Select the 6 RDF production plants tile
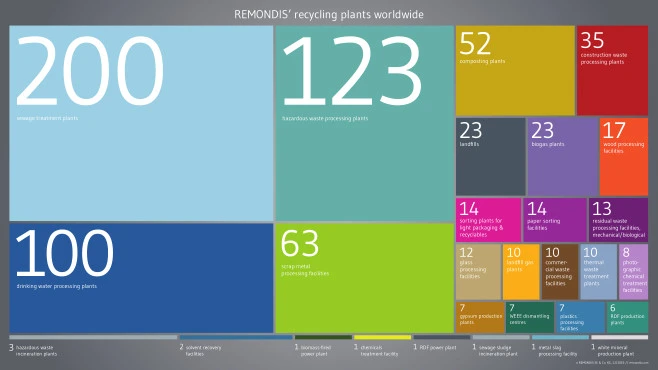 (627, 318)
